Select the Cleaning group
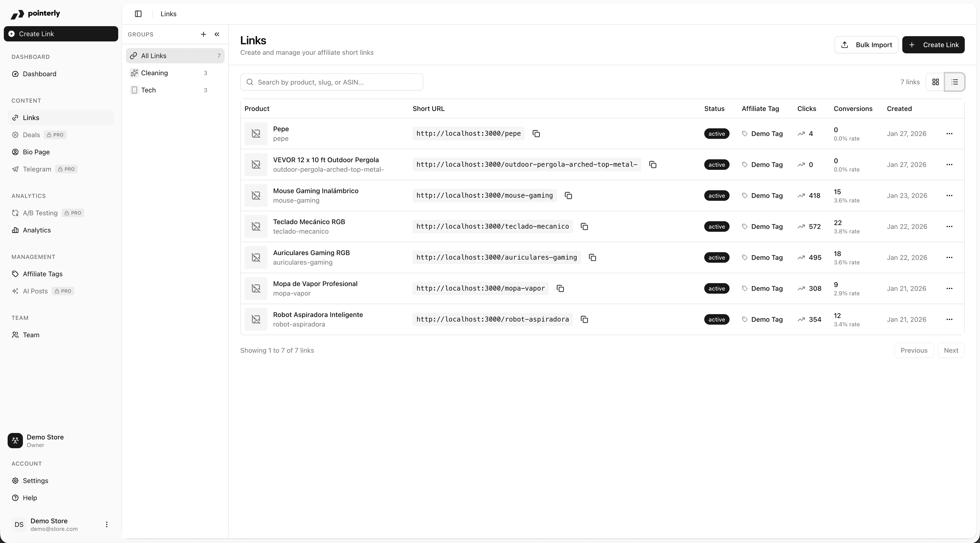 pos(154,73)
